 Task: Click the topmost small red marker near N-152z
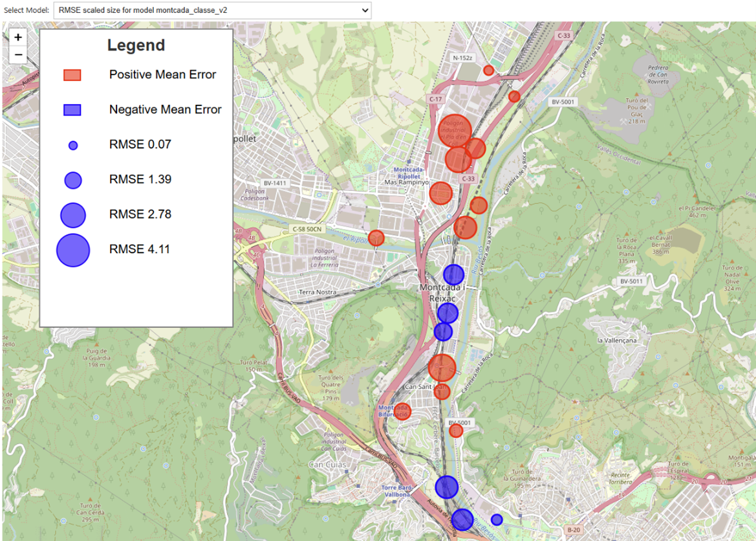487,70
